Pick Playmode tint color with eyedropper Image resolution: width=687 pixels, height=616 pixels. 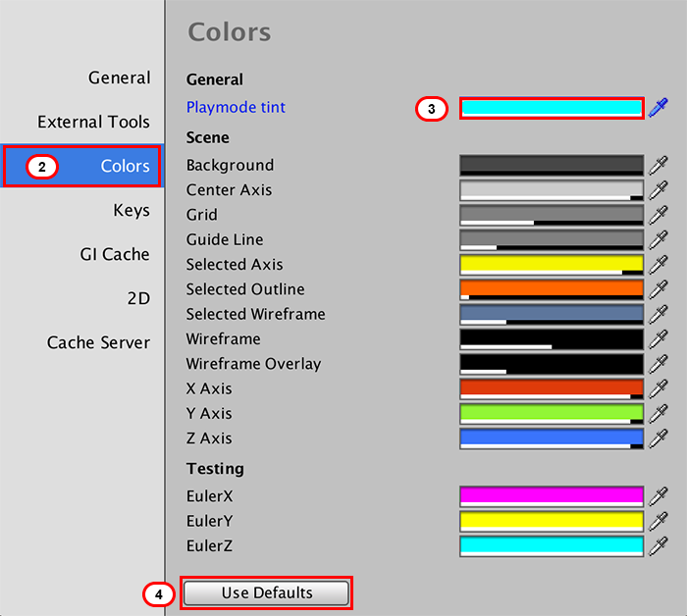click(x=659, y=107)
